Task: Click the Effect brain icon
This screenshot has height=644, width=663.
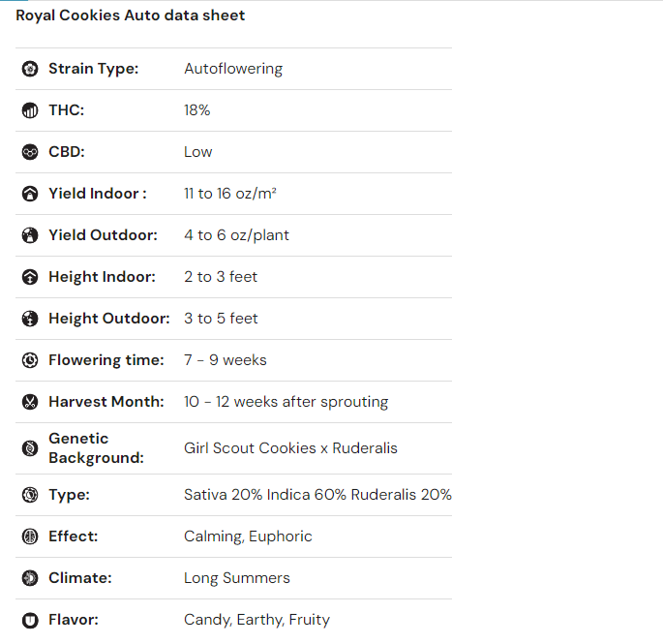Action: click(x=30, y=537)
